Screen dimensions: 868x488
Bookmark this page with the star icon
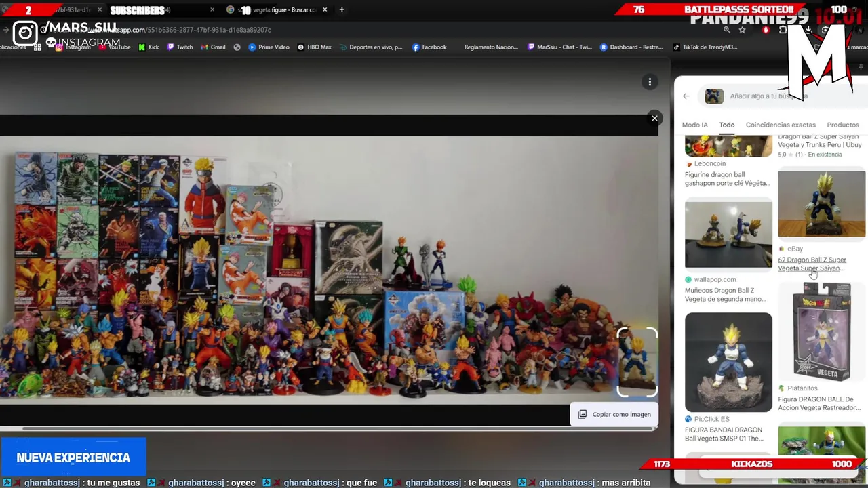(743, 30)
